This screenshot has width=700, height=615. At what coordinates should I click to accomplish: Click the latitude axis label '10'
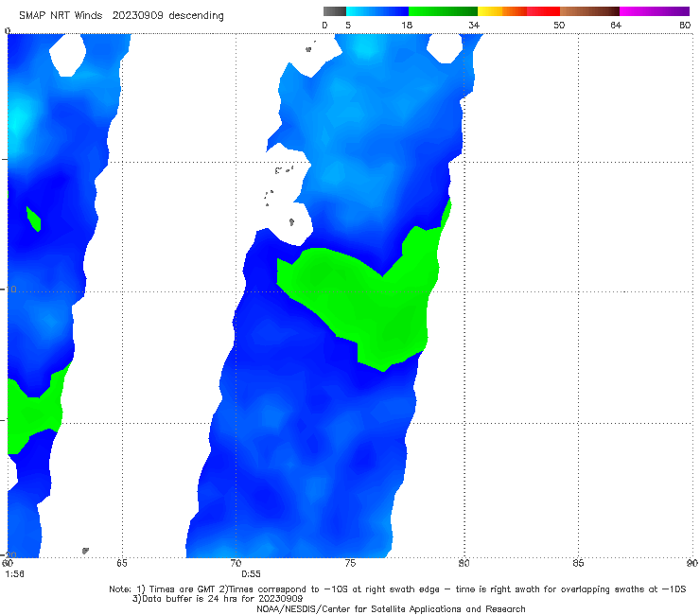[11, 290]
